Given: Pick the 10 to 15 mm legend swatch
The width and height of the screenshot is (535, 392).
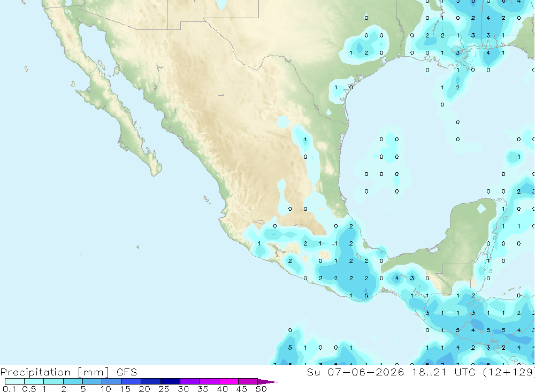Looking at the screenshot, I should 112,381.
